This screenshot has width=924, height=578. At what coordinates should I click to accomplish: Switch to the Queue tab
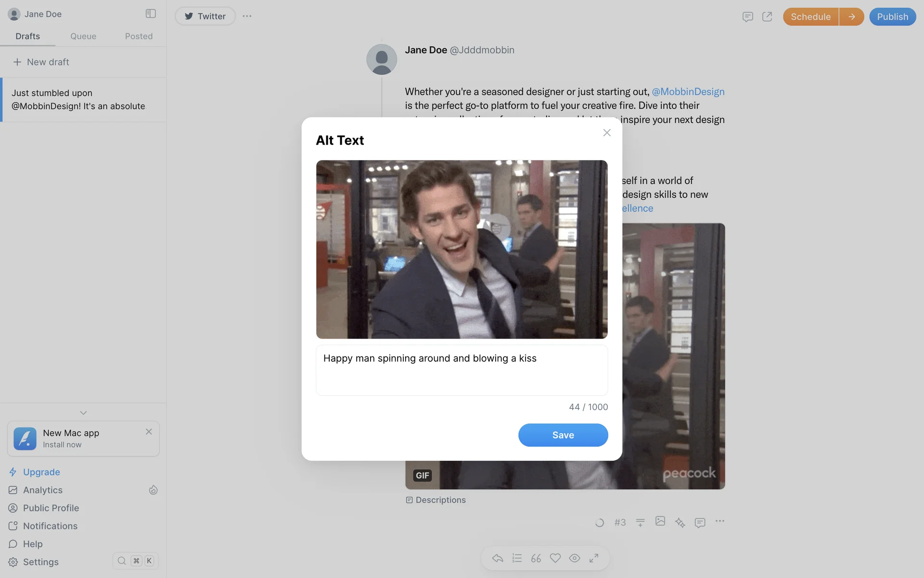point(83,36)
